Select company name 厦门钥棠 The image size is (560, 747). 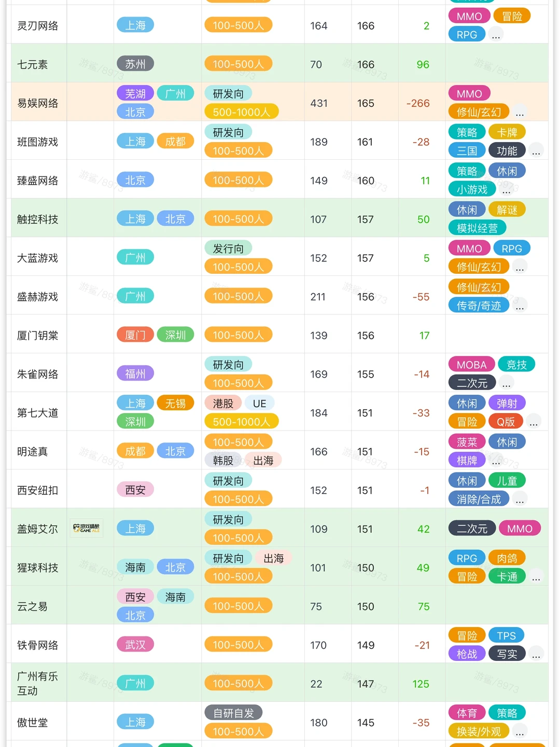[x=37, y=335]
